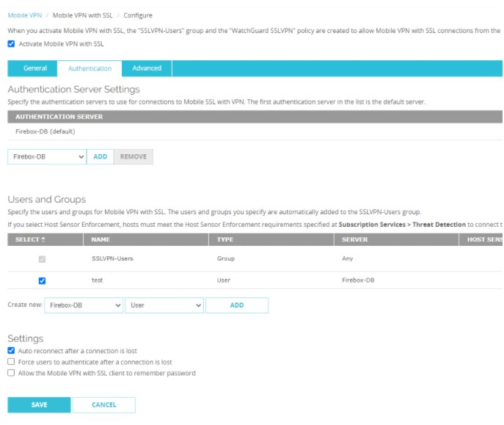This screenshot has width=504, height=425.
Task: Click the Group type cell
Action: coord(226,258)
